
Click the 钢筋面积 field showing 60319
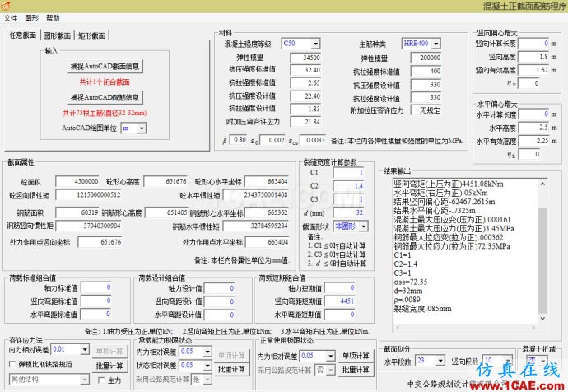click(x=77, y=212)
